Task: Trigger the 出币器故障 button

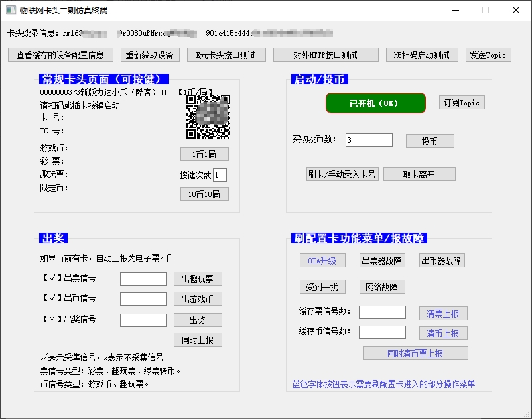Action: (x=442, y=261)
